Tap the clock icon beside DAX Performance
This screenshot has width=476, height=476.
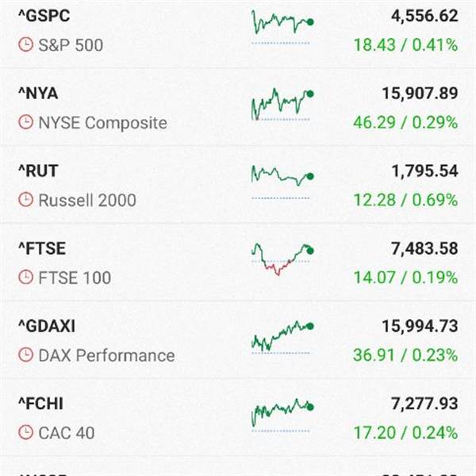26,355
